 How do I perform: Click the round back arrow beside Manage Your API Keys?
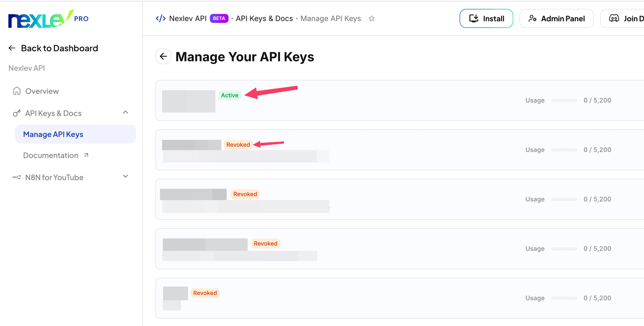[x=163, y=56]
